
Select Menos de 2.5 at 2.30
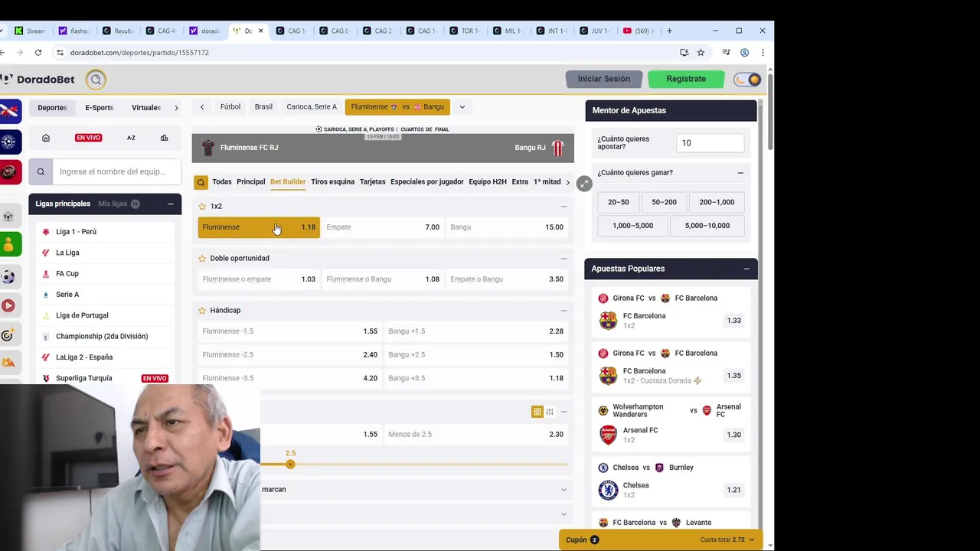[x=476, y=435]
